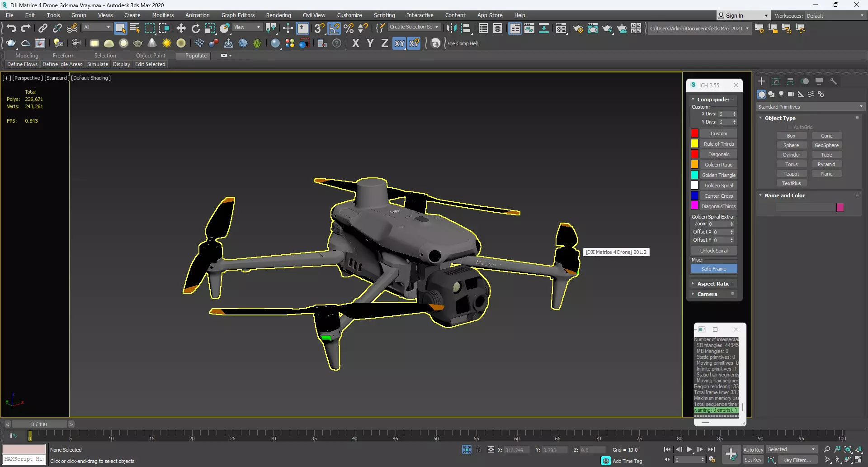This screenshot has width=868, height=467.
Task: Open reference coordinate View dropdown
Action: click(x=247, y=27)
